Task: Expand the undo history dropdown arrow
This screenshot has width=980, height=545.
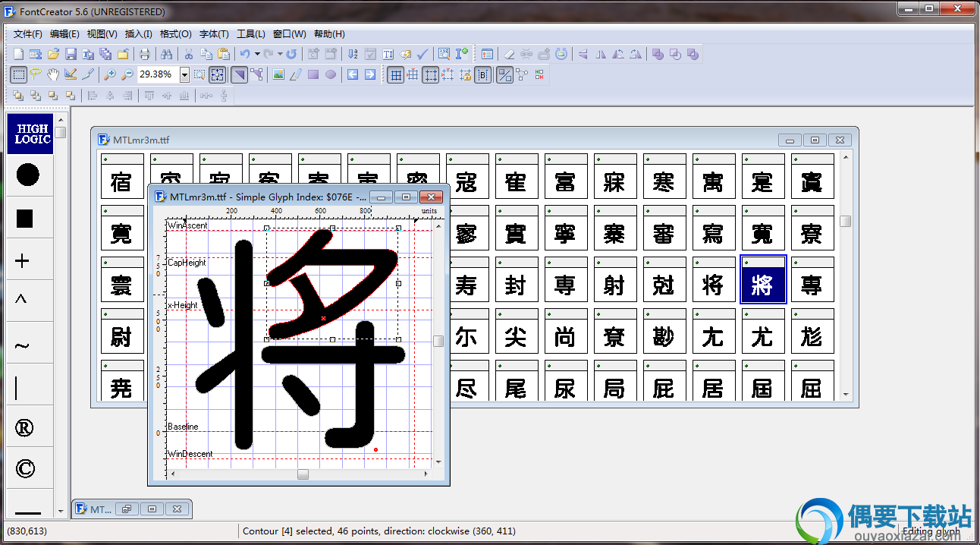Action: click(x=257, y=54)
